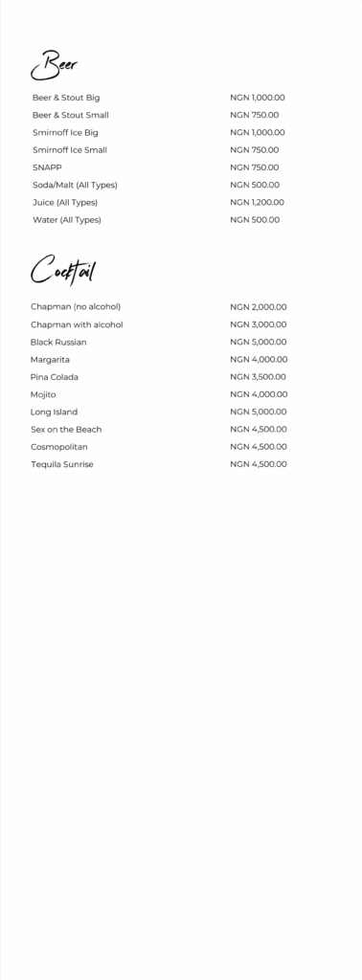Viewport: 362px width, 980px height.
Task: Choose Smirnoff Ice Small entry
Action: 70,150
